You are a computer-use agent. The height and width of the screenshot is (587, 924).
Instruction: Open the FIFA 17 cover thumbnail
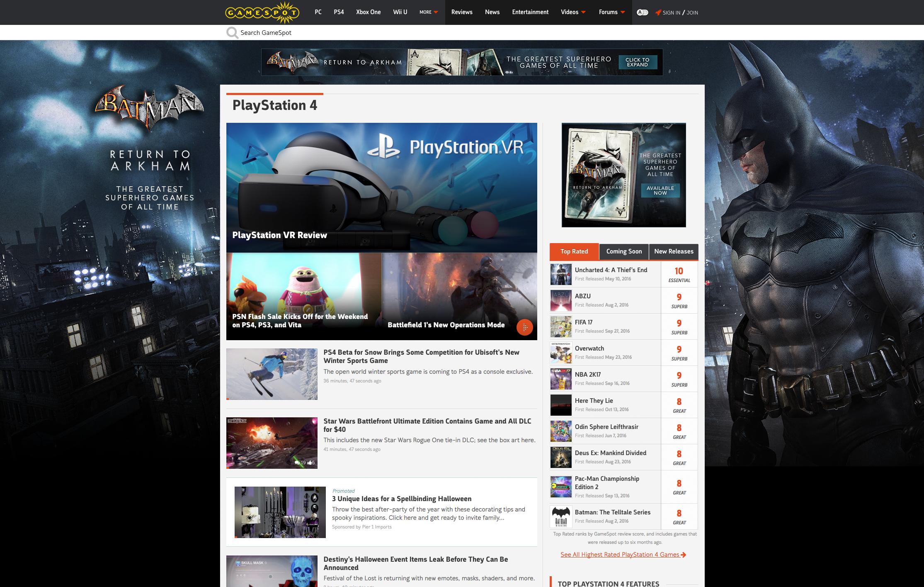561,326
